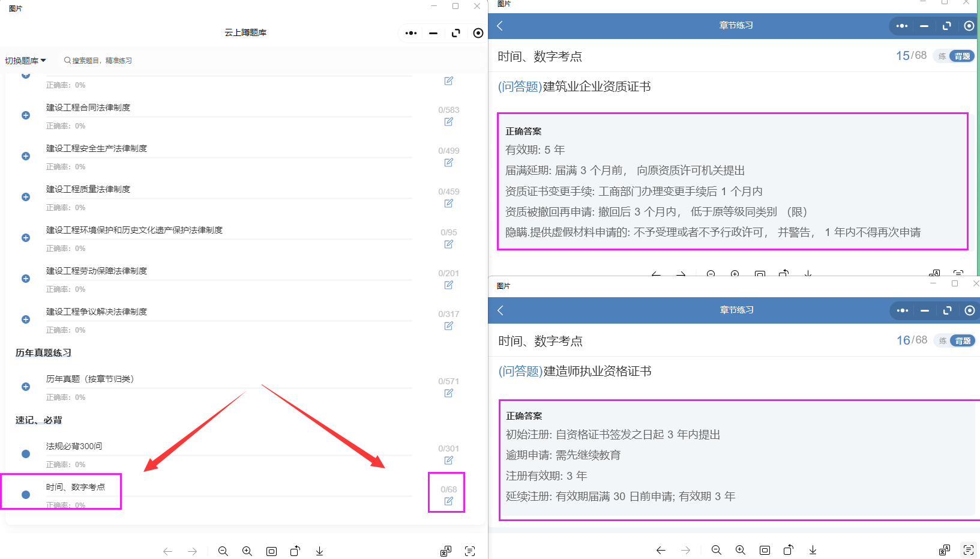Zoom in on left image viewer
This screenshot has height=559, width=980.
247,551
